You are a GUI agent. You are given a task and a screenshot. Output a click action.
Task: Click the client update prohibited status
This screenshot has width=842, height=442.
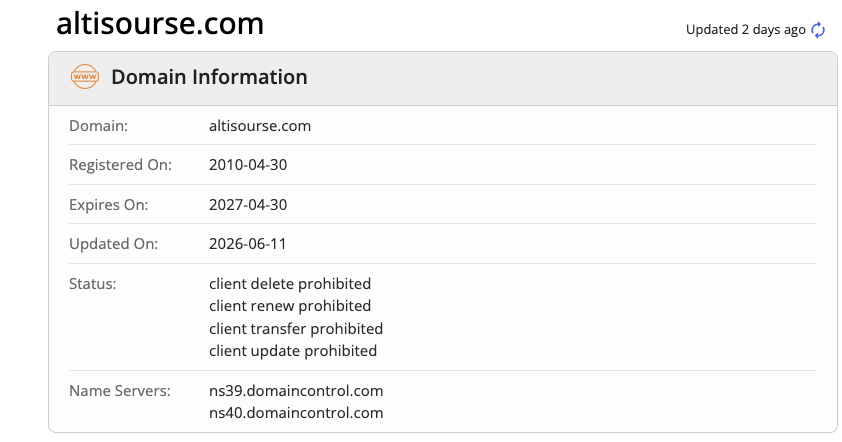(293, 351)
